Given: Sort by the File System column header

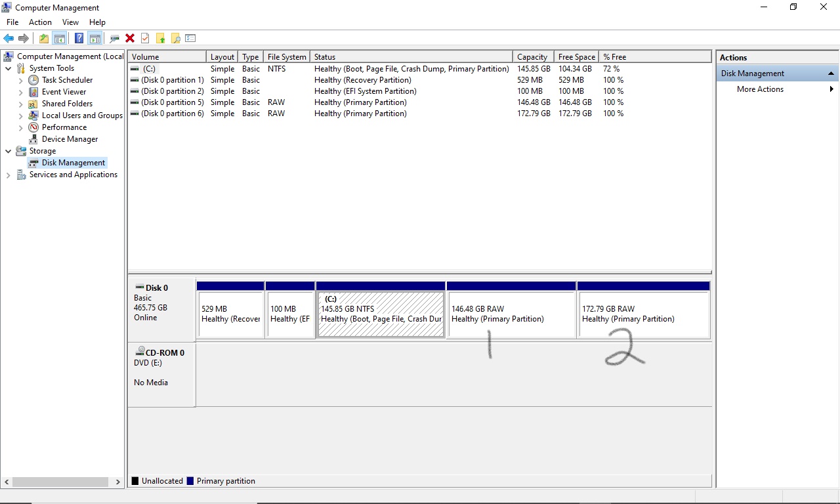Looking at the screenshot, I should [x=287, y=57].
